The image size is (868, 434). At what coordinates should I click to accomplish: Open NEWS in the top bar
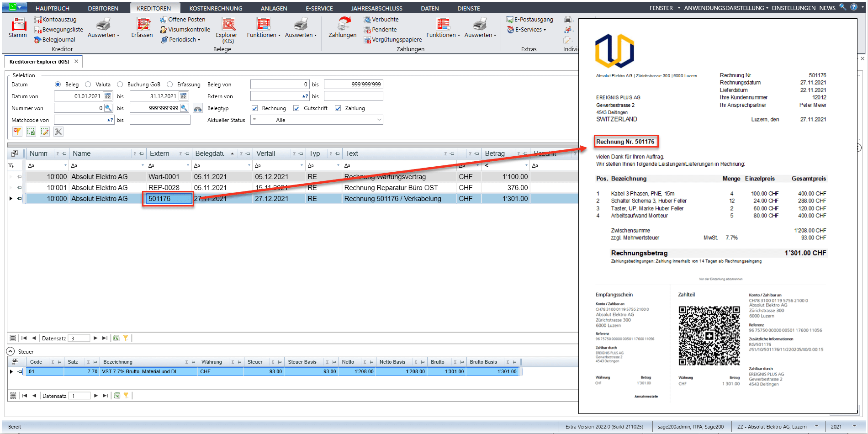[827, 8]
